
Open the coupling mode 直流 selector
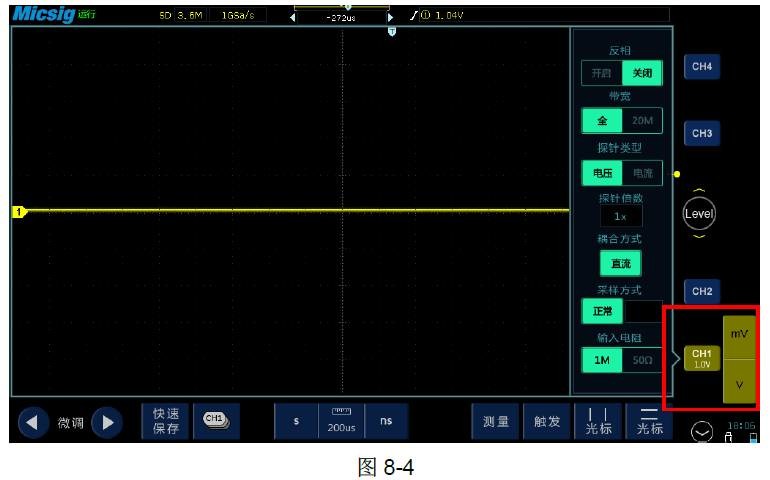coord(621,264)
